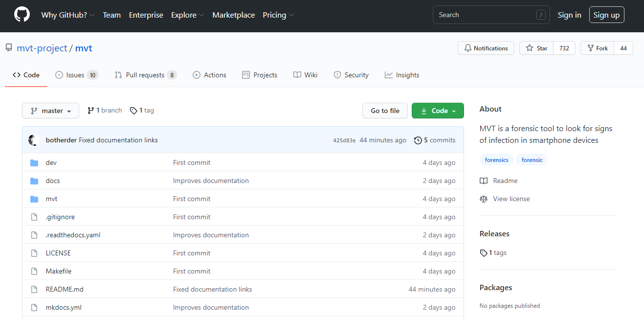Click the 732 star count
Screen dimensions: 644x319
564,48
